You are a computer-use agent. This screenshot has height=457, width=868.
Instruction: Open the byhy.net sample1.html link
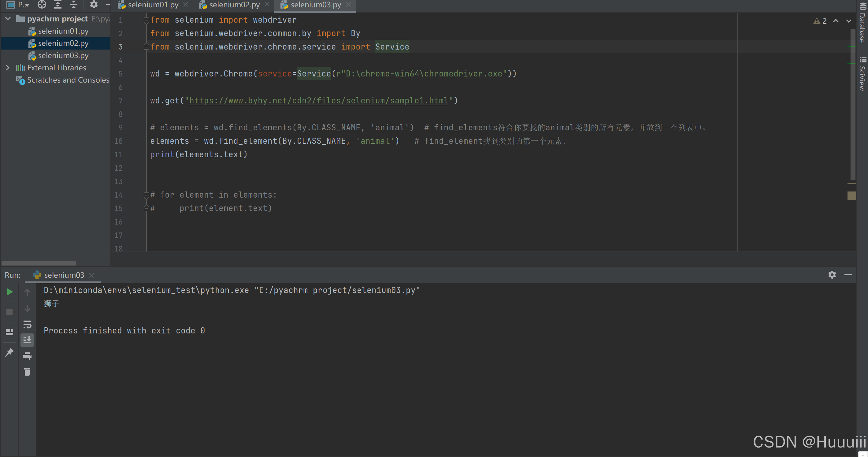pyautogui.click(x=318, y=100)
